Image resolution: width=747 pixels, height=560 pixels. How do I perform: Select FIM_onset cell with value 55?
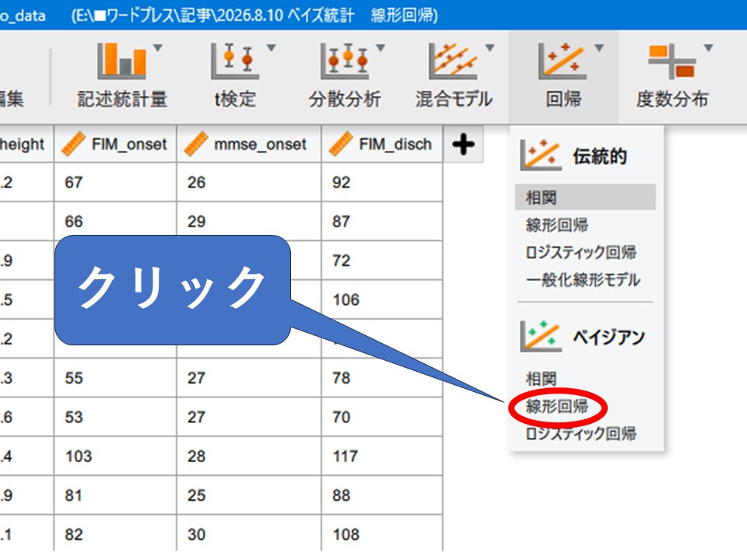point(115,378)
